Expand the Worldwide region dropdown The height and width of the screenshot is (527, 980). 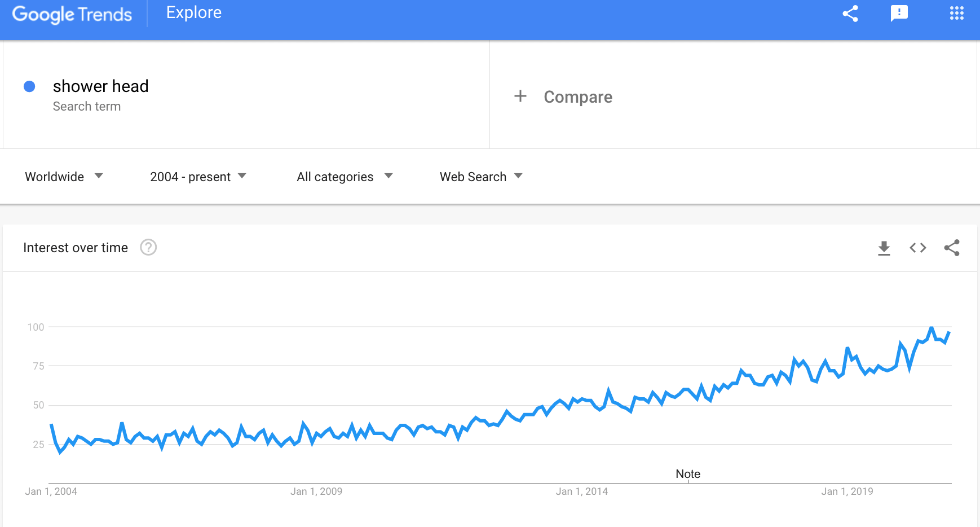coord(64,177)
